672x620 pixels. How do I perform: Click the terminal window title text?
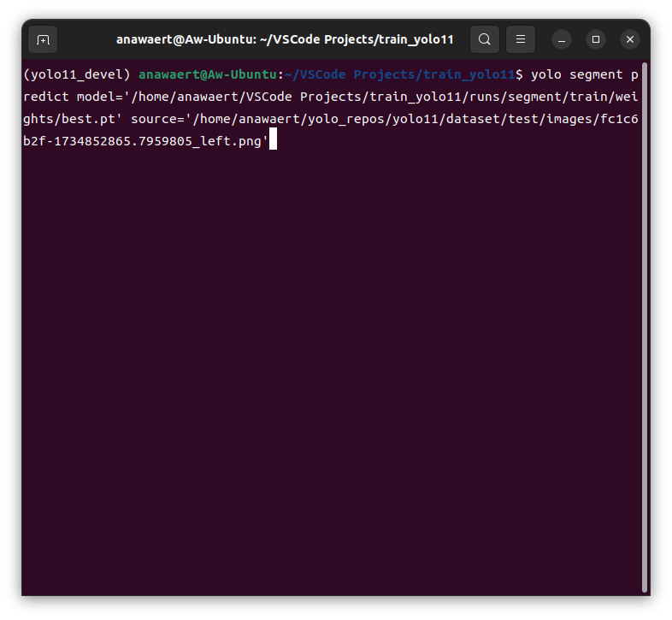[x=285, y=39]
